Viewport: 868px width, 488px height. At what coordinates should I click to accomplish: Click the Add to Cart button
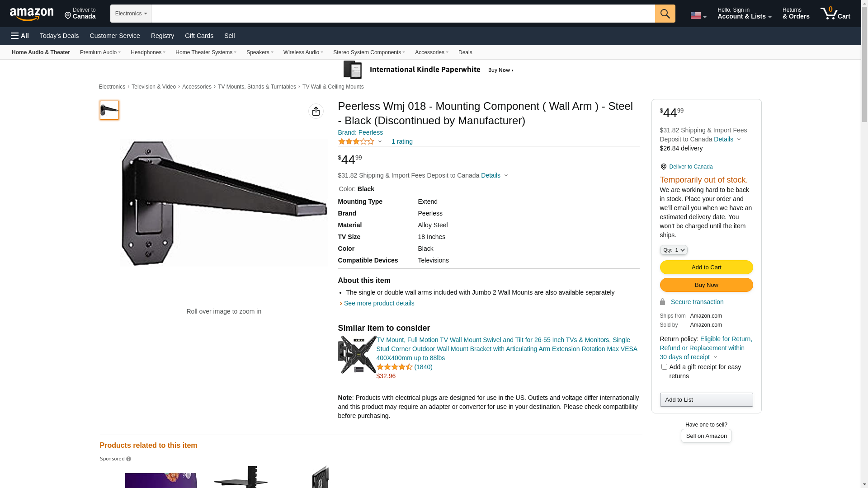(706, 267)
